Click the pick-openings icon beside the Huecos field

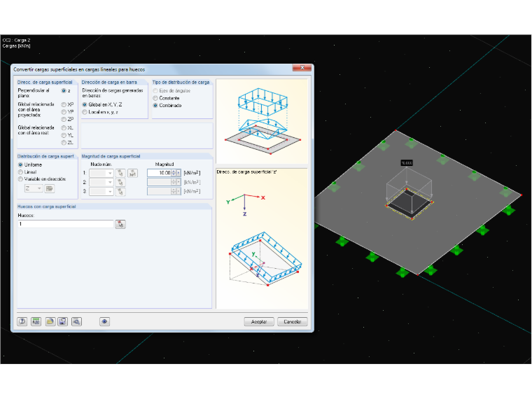120,224
